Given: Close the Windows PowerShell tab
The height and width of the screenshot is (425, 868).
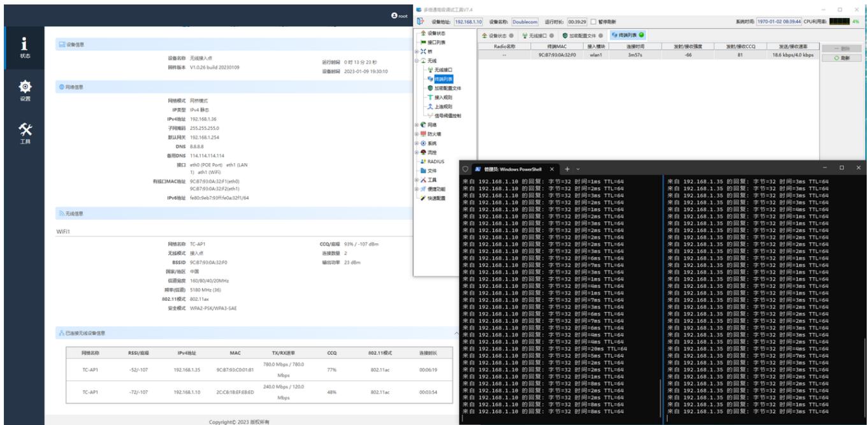Looking at the screenshot, I should [x=551, y=168].
